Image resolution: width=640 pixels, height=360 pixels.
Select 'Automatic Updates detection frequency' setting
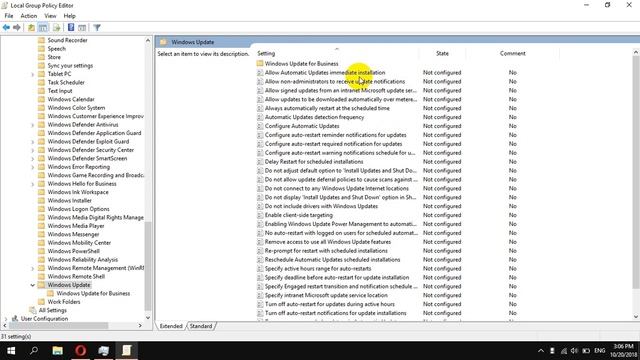[x=314, y=117]
